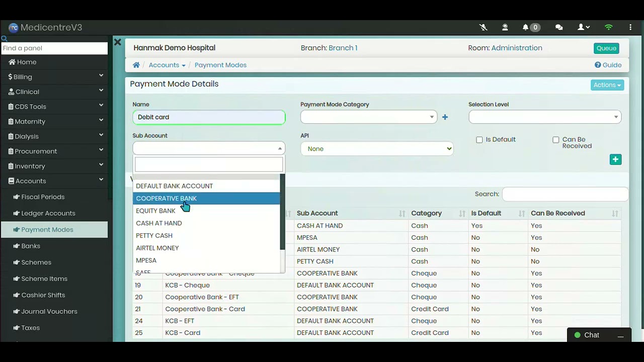
Task: Expand the Maternity sidebar menu
Action: (x=54, y=121)
